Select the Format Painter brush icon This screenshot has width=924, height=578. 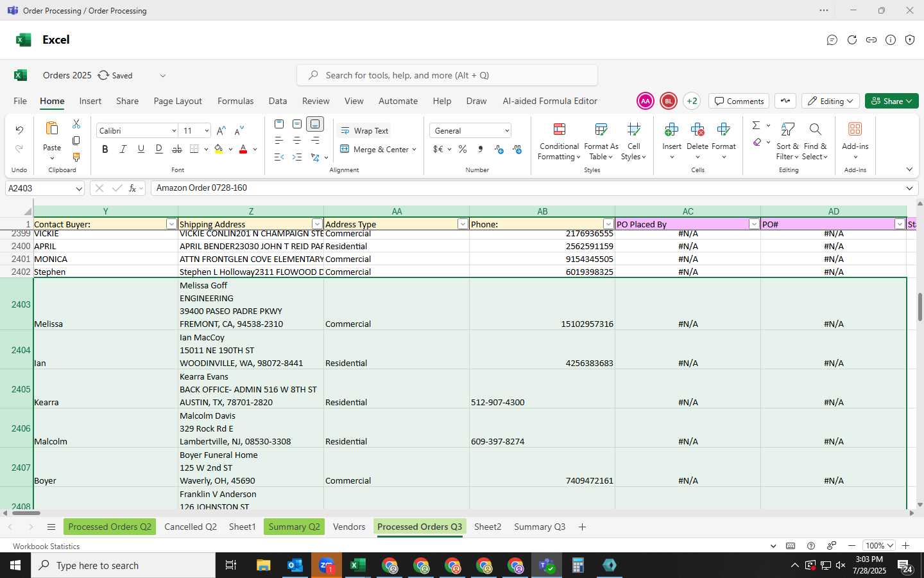[76, 157]
